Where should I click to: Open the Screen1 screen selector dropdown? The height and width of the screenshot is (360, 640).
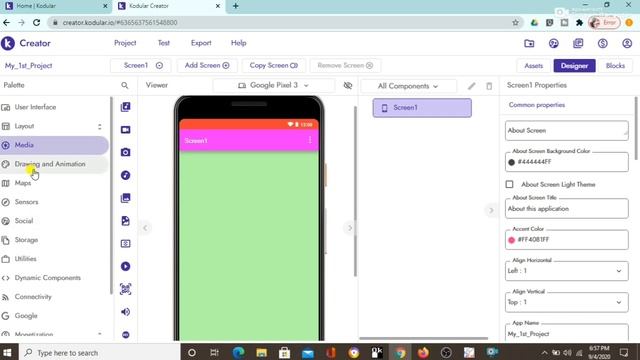tap(141, 65)
